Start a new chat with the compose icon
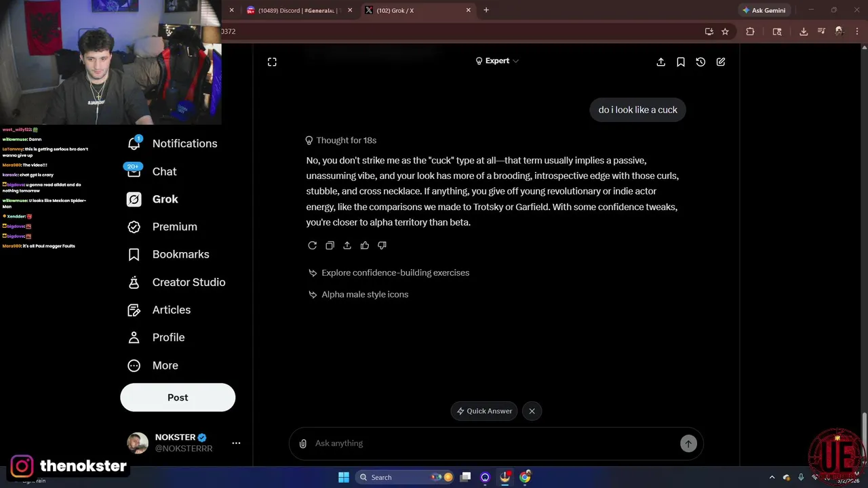The width and height of the screenshot is (868, 488). point(721,62)
